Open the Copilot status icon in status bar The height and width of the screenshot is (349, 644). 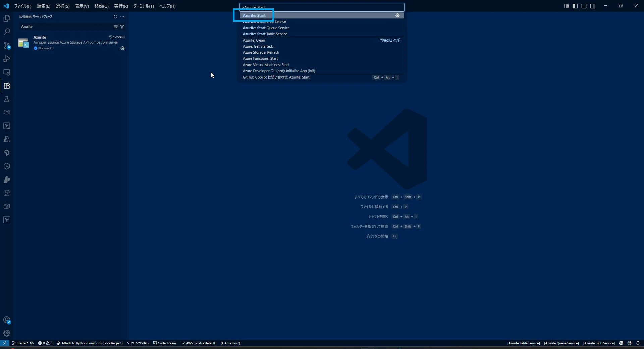(x=621, y=343)
